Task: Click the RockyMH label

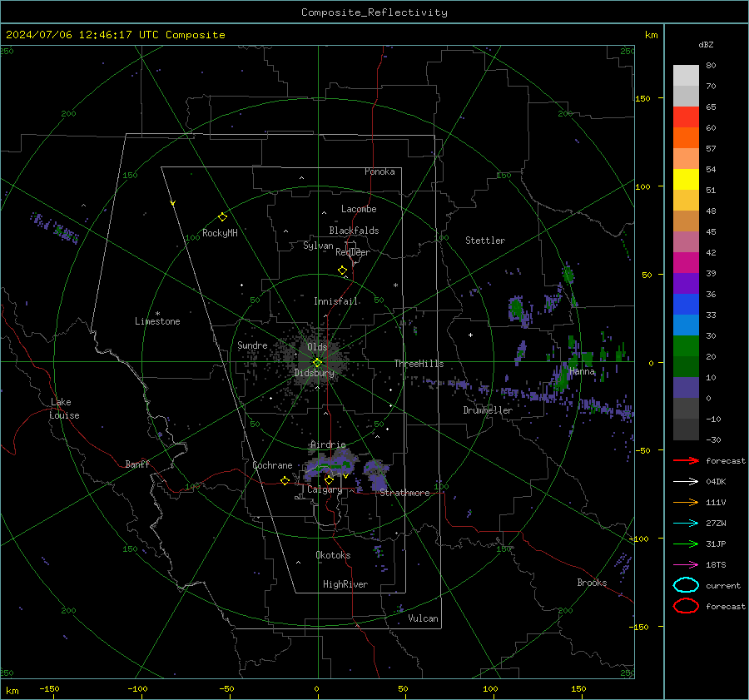Action: (220, 233)
